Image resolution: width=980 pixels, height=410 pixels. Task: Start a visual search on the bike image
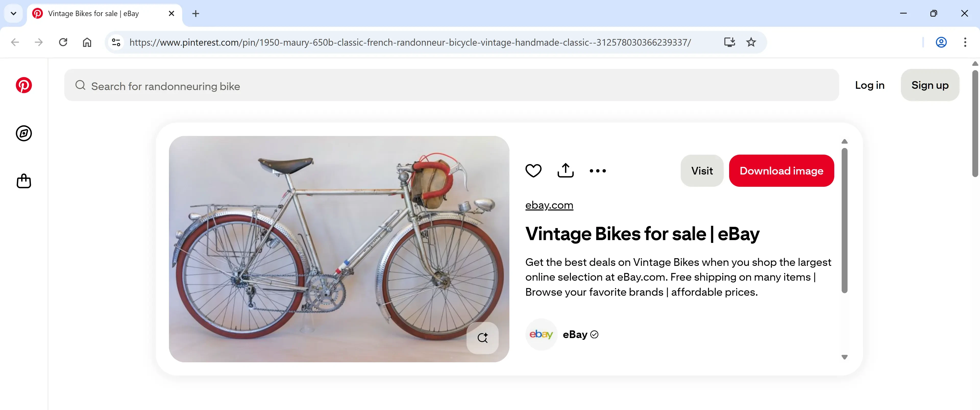point(482,338)
